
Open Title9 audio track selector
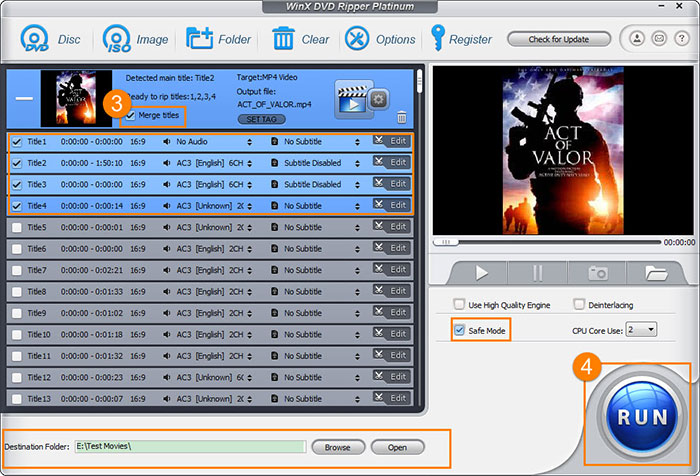click(250, 313)
